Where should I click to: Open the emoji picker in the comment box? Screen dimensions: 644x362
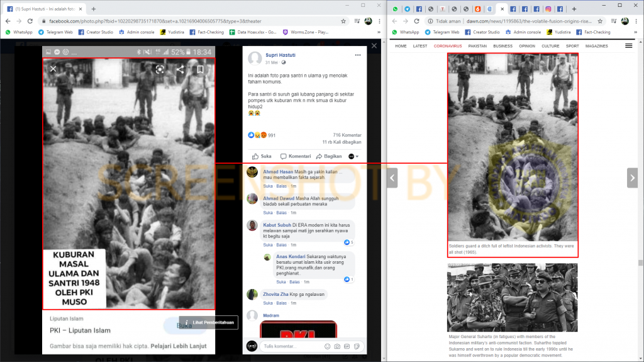tap(327, 346)
